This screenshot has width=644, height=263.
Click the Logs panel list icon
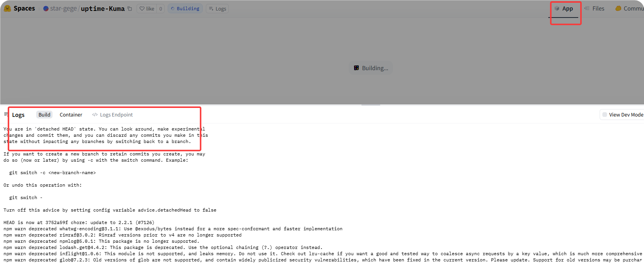(x=6, y=114)
